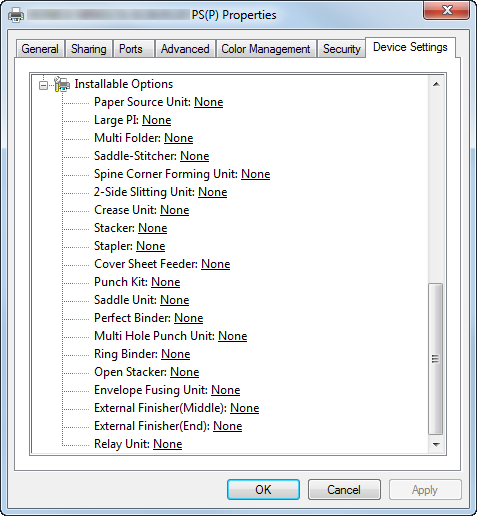Select the Multi Folder label
This screenshot has height=516, width=477.
[128, 138]
